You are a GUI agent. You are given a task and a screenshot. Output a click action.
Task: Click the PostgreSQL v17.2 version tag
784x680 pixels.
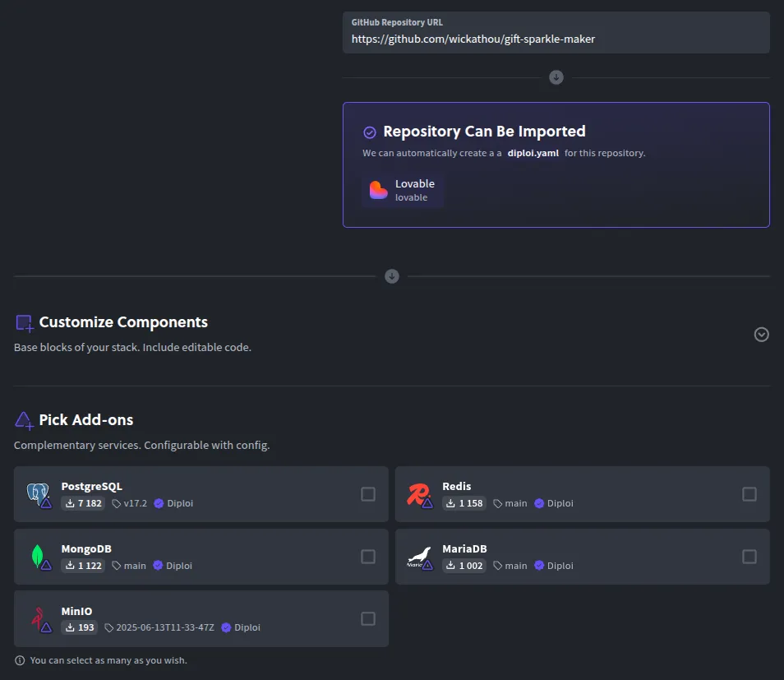129,503
